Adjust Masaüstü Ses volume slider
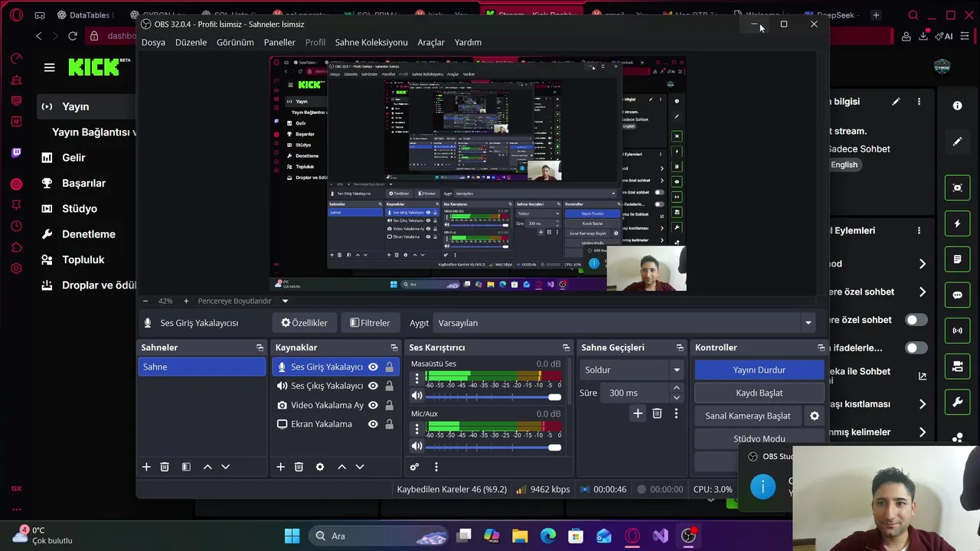 [x=493, y=396]
